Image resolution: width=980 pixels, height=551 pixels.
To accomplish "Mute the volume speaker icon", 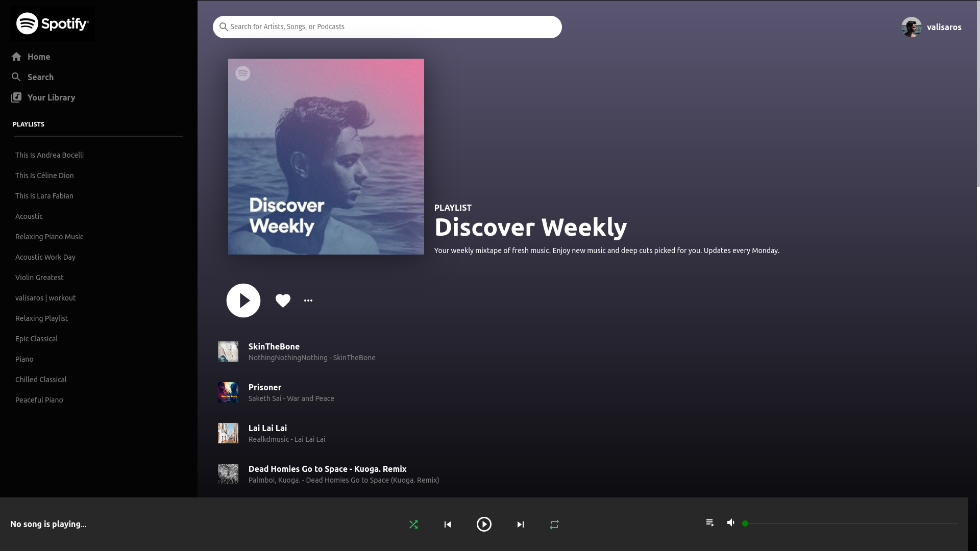I will [731, 522].
